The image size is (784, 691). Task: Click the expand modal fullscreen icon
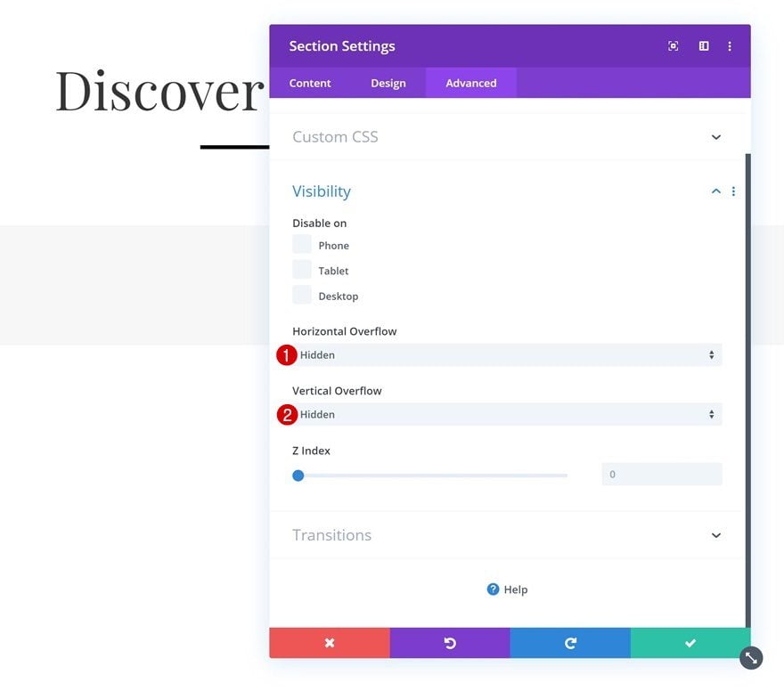click(673, 46)
